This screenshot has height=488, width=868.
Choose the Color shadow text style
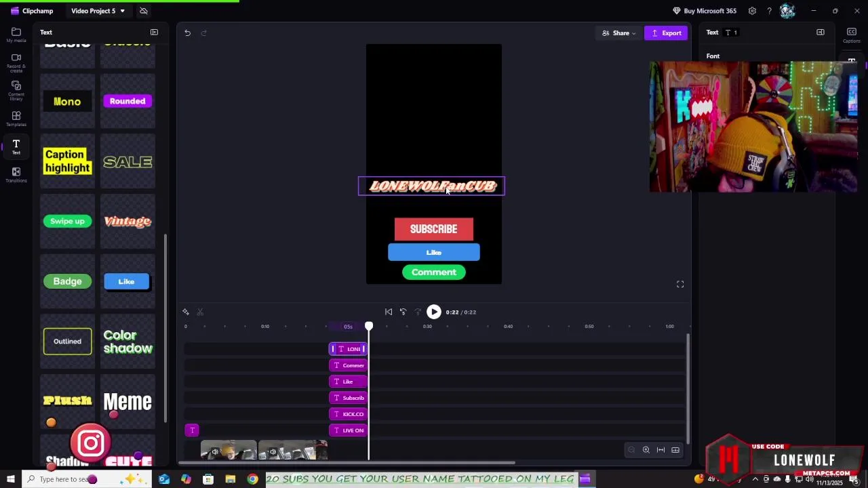click(127, 342)
